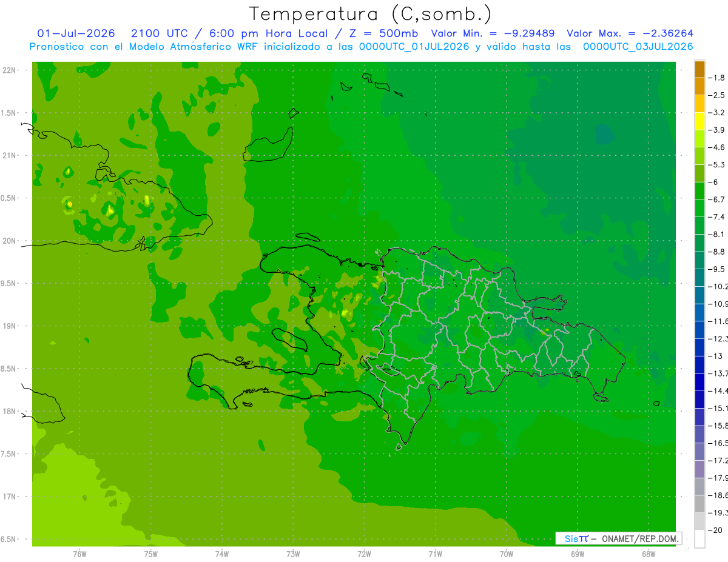Select the yellow swatch between -3.2 and -3.9
The height and width of the screenshot is (562, 728).
point(699,121)
